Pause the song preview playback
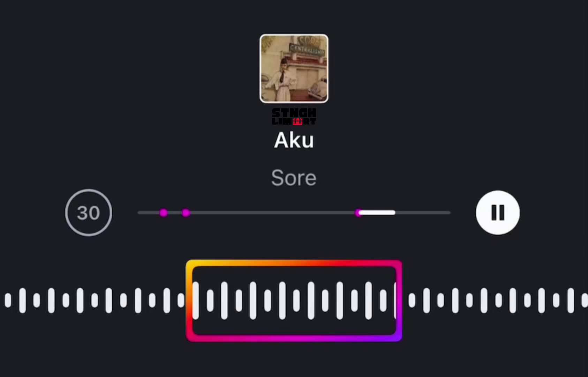This screenshot has height=377, width=588. (498, 213)
